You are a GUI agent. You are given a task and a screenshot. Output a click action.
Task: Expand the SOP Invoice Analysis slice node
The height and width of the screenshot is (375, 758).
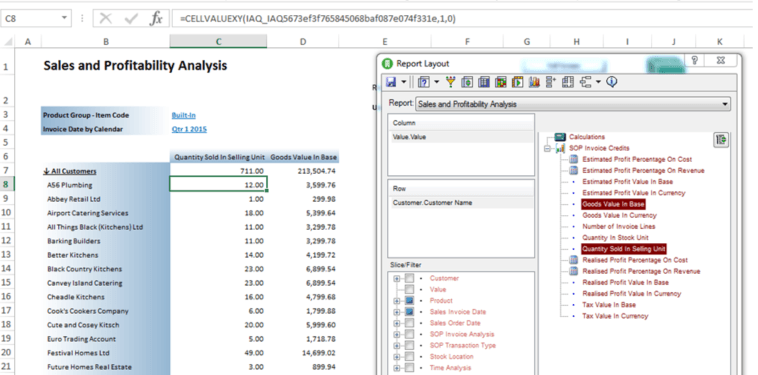(397, 334)
